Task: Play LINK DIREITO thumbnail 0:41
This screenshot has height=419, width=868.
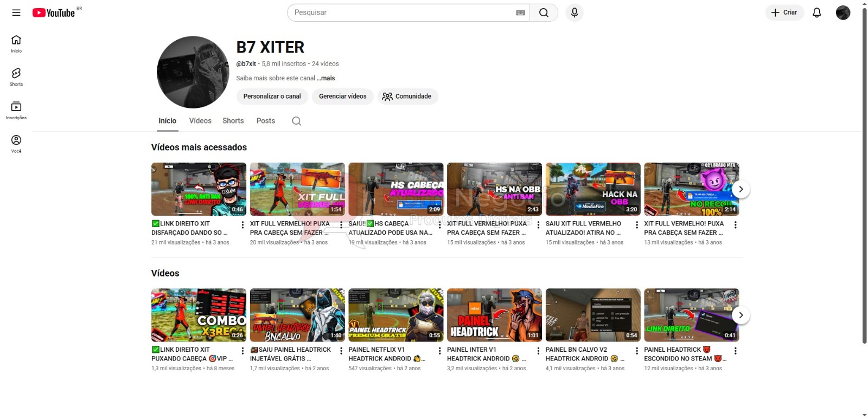Action: tap(691, 315)
